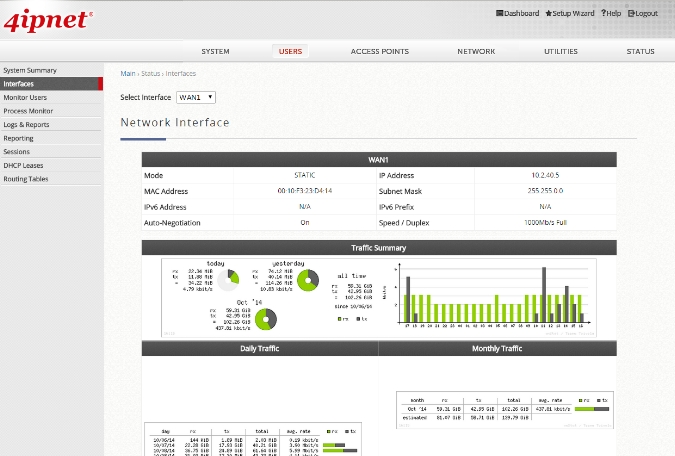Click the today traffic pie chart

pos(231,277)
